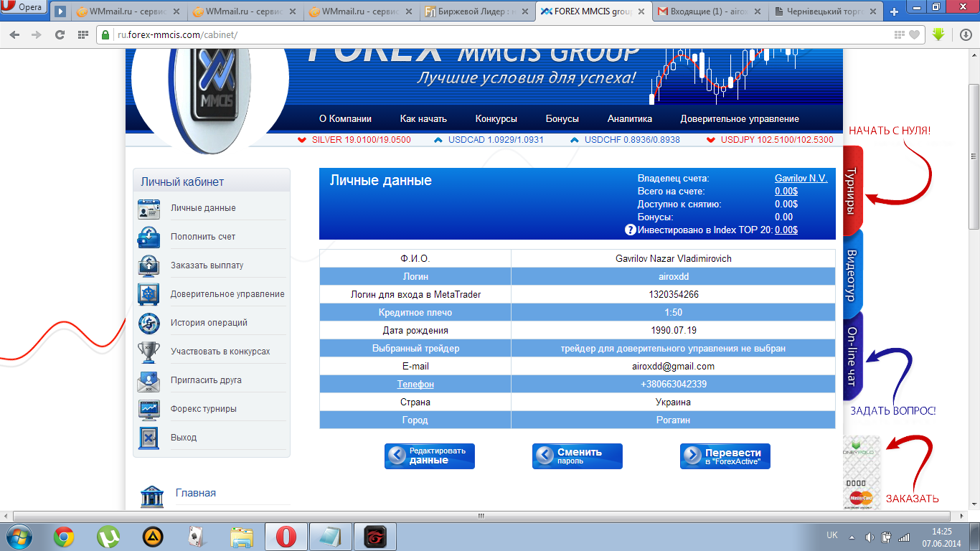
Task: Click the question mark help icon near Index TOP 20
Action: (x=631, y=230)
